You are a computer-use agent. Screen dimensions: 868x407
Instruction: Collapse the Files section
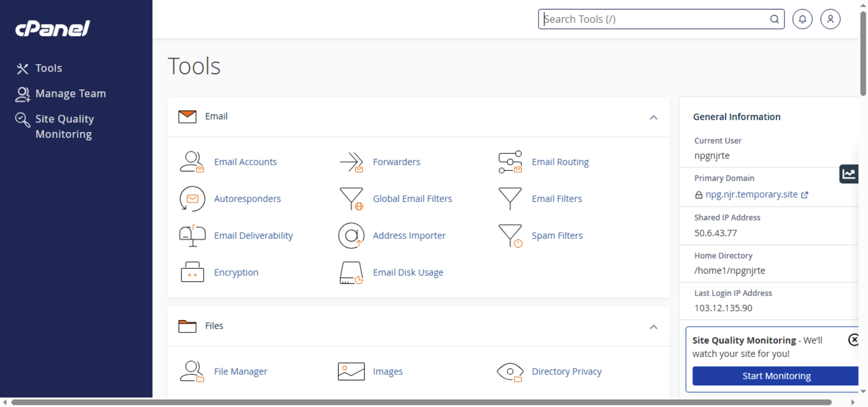tap(653, 327)
